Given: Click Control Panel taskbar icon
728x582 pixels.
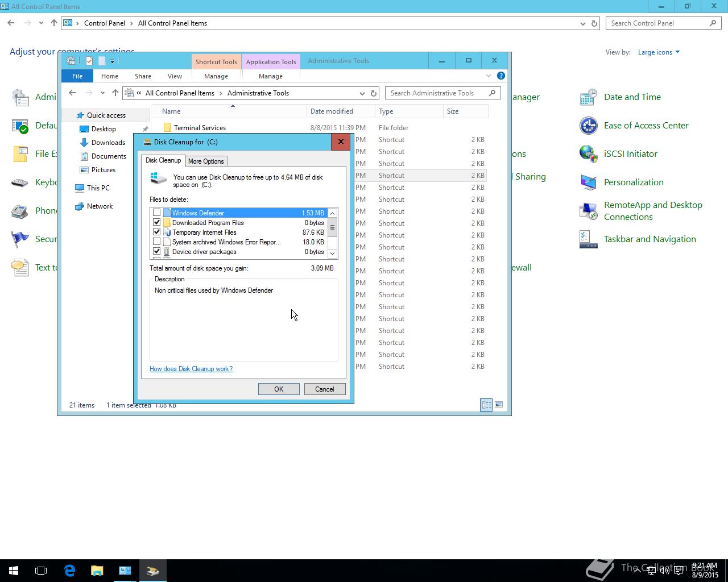Looking at the screenshot, I should tap(125, 571).
